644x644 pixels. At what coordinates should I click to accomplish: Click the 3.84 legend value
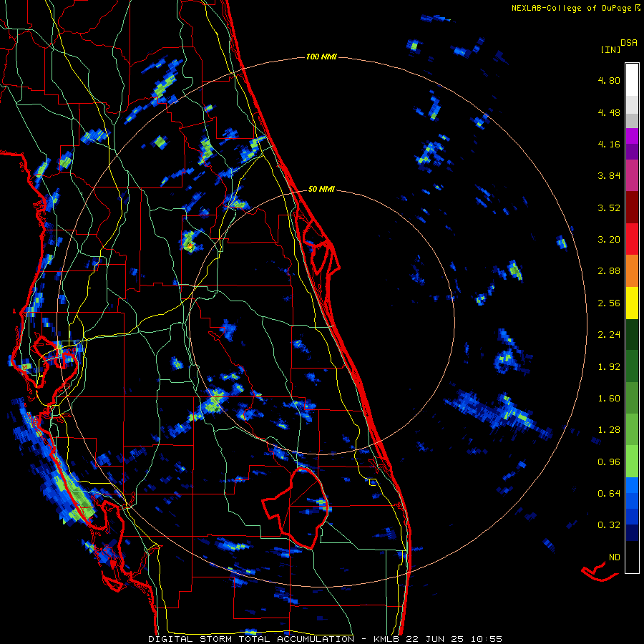pyautogui.click(x=609, y=176)
